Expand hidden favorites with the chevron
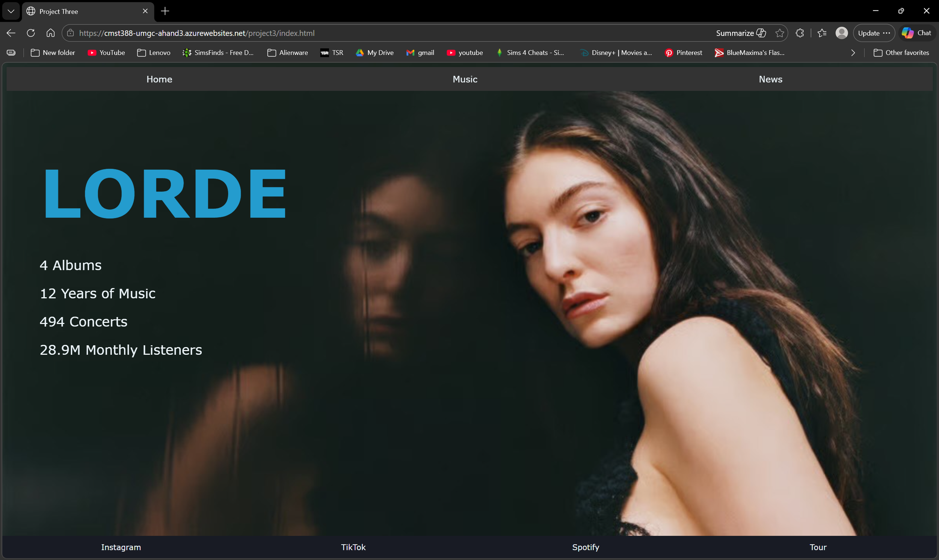This screenshot has width=939, height=560. point(853,53)
